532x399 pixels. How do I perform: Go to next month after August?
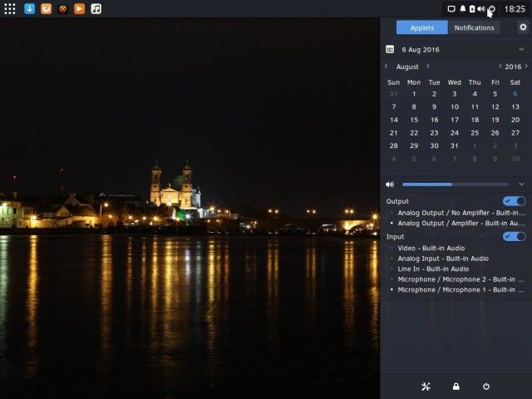pyautogui.click(x=428, y=66)
